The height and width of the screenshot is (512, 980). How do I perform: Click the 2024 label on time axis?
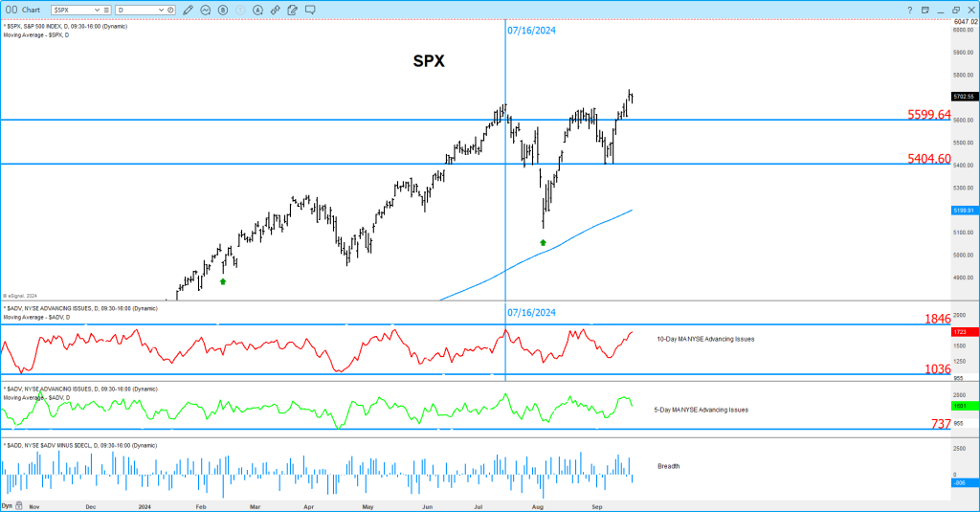coord(145,507)
